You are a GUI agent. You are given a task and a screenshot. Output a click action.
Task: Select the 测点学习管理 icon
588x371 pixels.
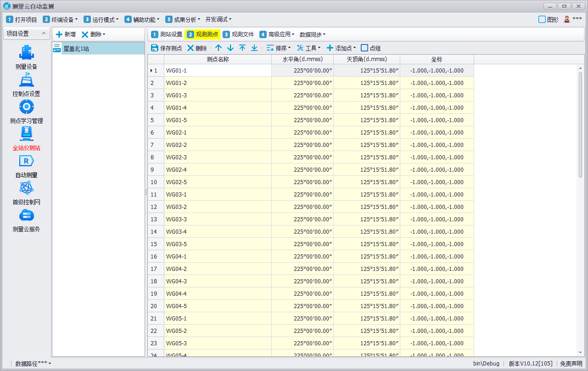point(26,107)
